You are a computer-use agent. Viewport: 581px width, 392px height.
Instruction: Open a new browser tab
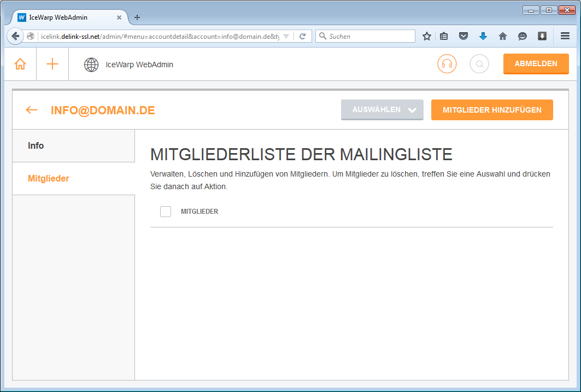point(137,17)
